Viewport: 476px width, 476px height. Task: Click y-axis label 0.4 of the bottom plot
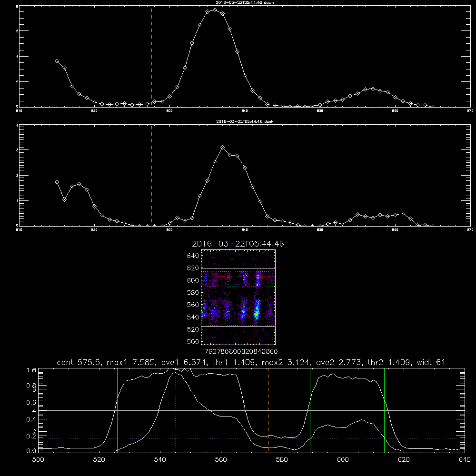pyautogui.click(x=31, y=419)
